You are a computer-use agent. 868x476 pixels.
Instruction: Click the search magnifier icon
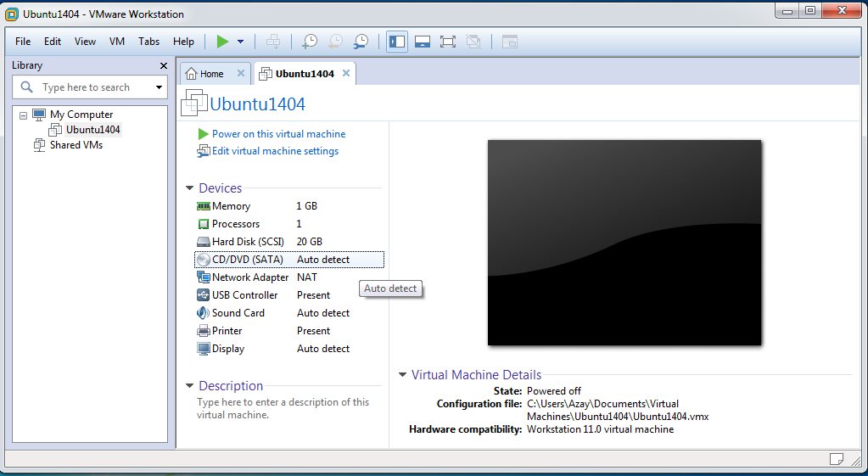(26, 87)
